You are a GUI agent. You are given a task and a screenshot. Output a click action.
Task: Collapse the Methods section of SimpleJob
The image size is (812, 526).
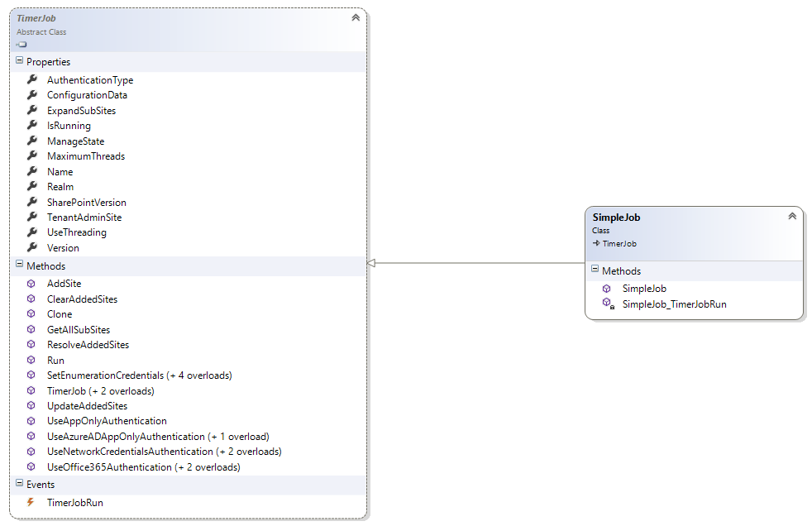coord(593,270)
